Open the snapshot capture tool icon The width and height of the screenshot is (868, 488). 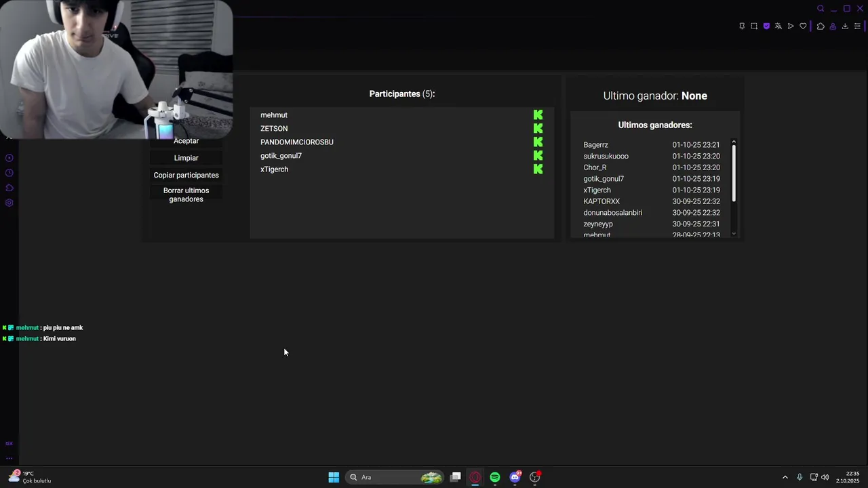[754, 26]
